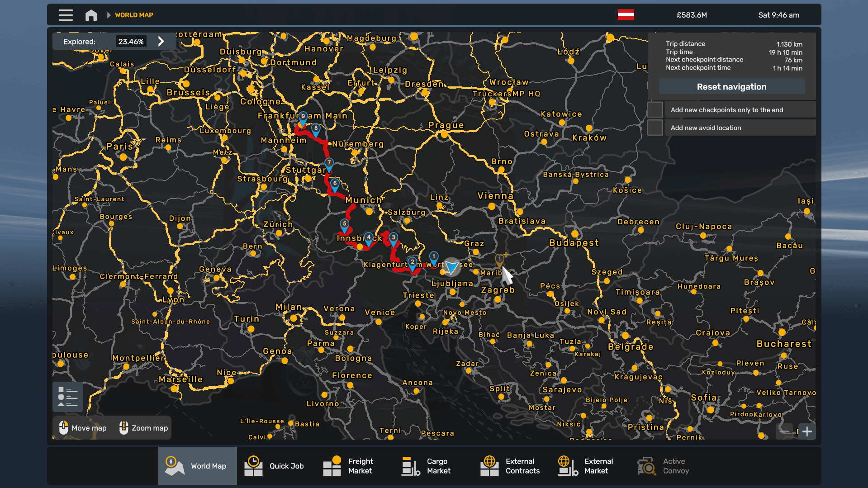The width and height of the screenshot is (868, 488).
Task: Open the Freight Market tab
Action: tap(355, 466)
